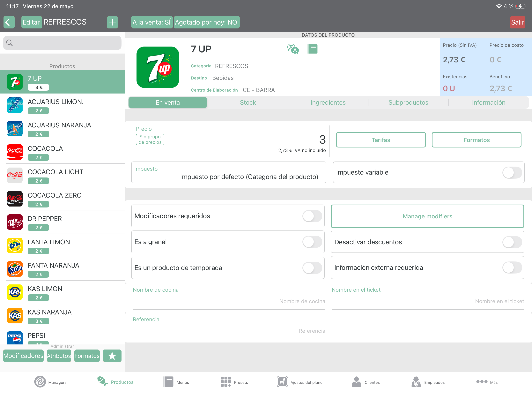Select KAS LIMON product icon
Viewport: 532px width, 399px height.
pyautogui.click(x=15, y=292)
